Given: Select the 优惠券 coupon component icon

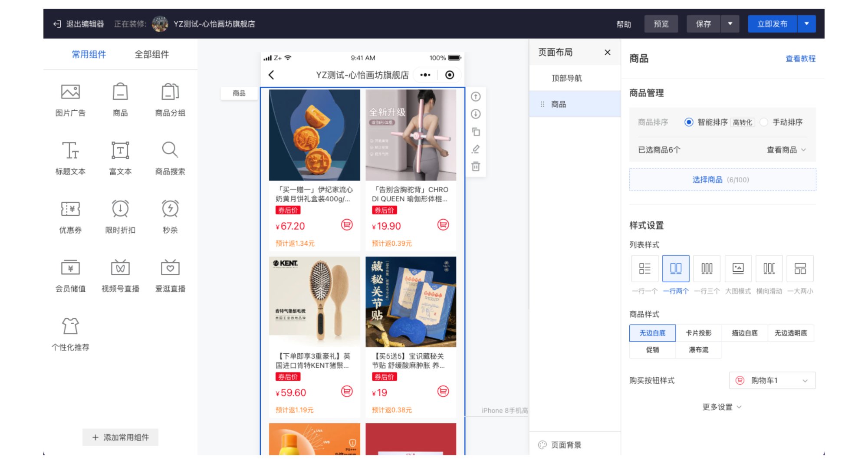Looking at the screenshot, I should [71, 210].
